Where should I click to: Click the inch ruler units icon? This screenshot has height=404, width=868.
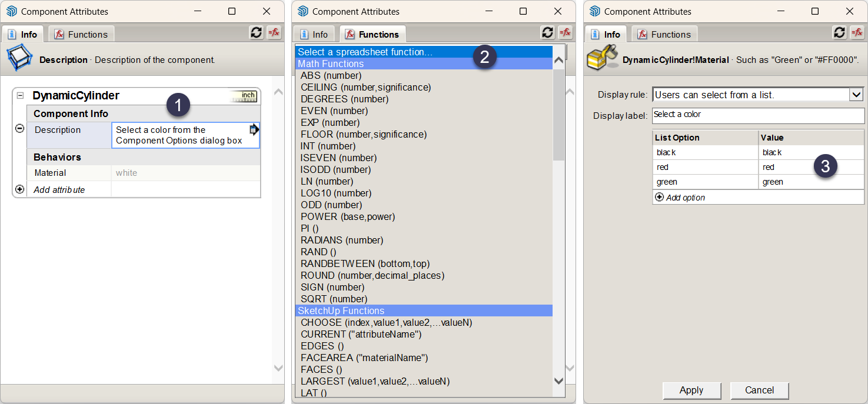(244, 96)
